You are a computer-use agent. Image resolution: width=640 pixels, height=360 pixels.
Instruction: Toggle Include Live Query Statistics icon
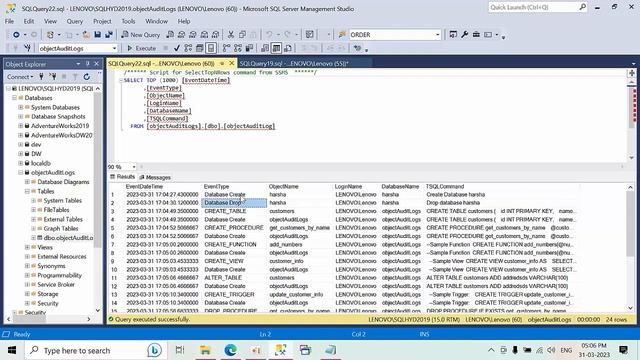pyautogui.click(x=238, y=48)
